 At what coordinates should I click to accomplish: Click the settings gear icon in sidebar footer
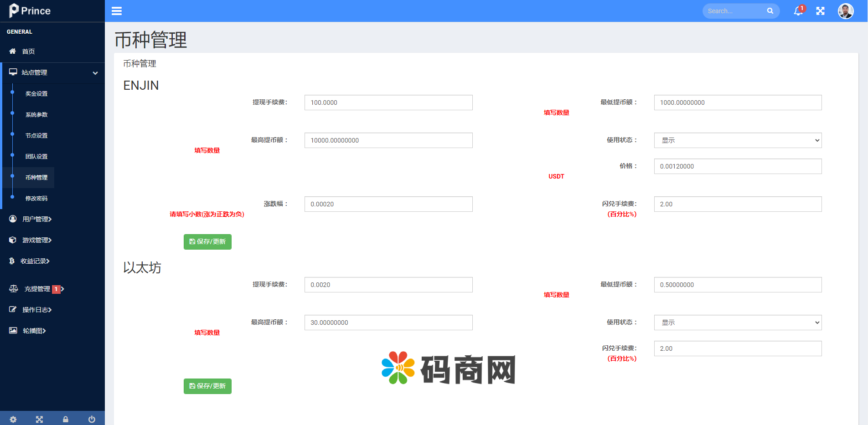pos(13,419)
